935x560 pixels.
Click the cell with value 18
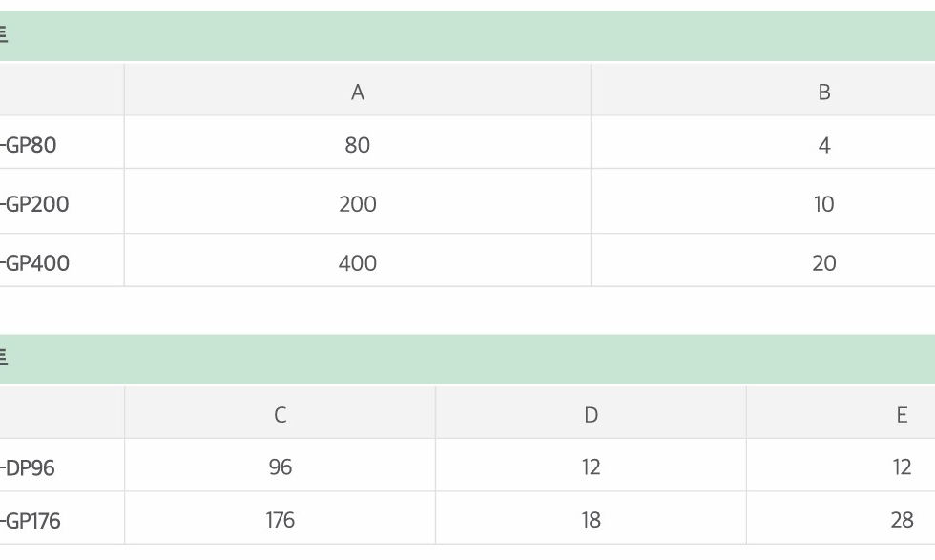pyautogui.click(x=591, y=518)
